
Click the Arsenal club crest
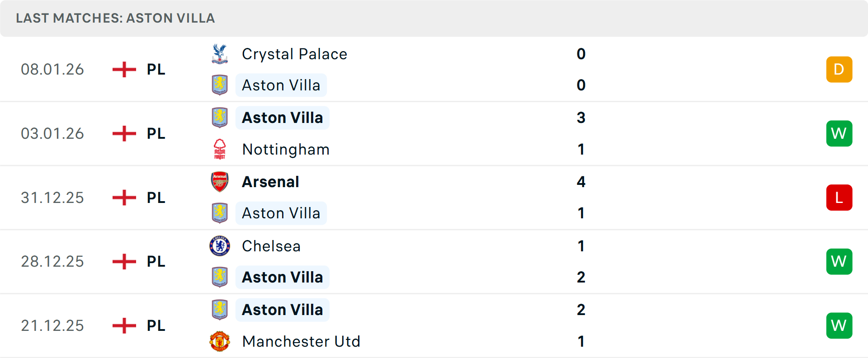click(220, 182)
